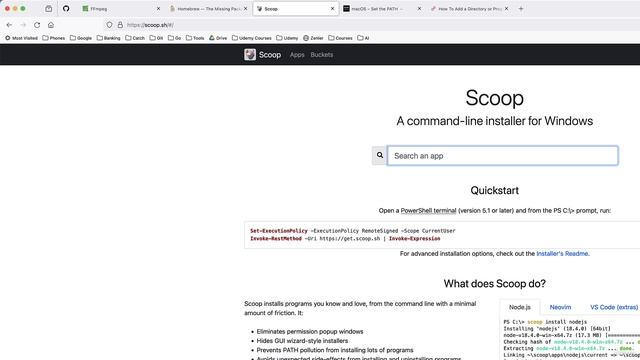Open a new browser tab
The width and height of the screenshot is (640, 360).
click(521, 9)
